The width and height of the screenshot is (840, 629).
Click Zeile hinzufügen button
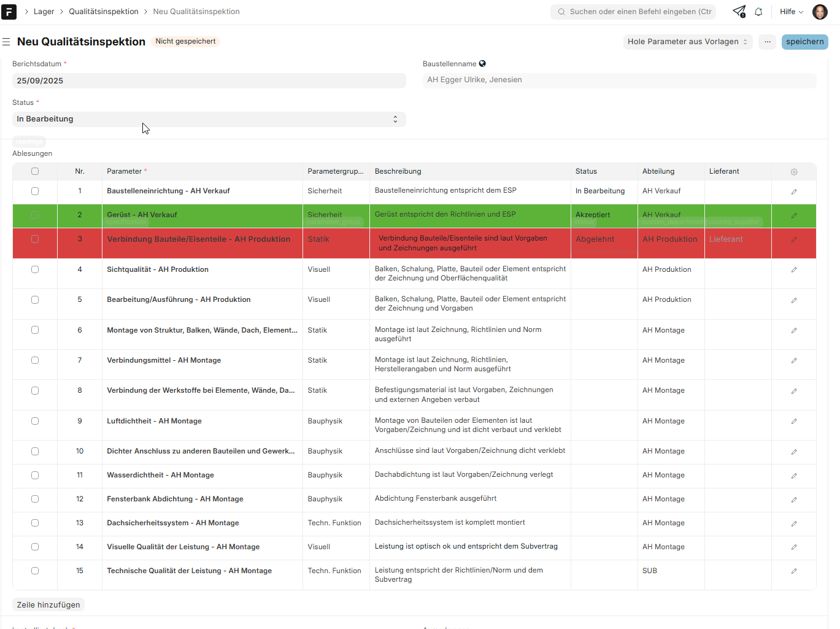point(48,605)
